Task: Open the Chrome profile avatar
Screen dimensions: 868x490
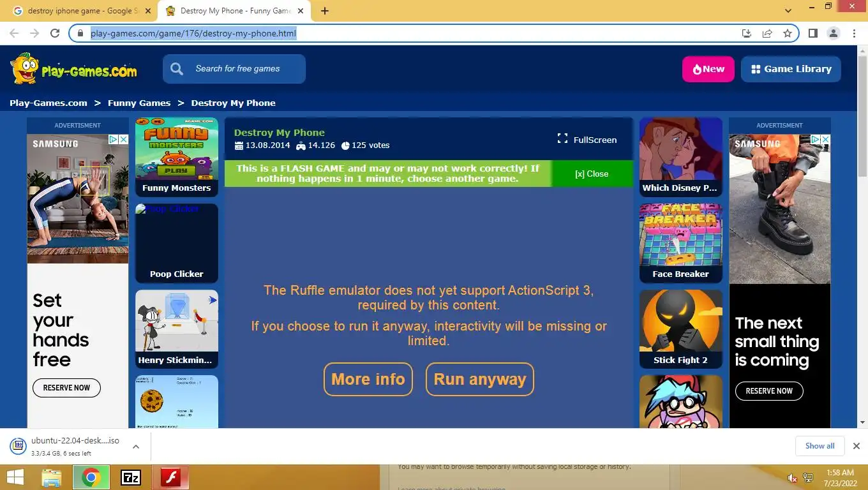Action: 833,33
